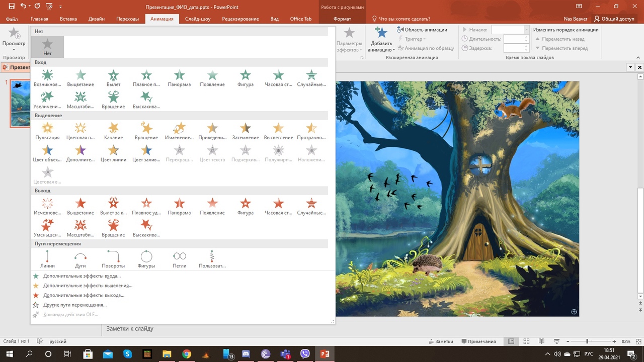Apply the Панорама entrance animation
644x362 pixels.
[x=179, y=78]
